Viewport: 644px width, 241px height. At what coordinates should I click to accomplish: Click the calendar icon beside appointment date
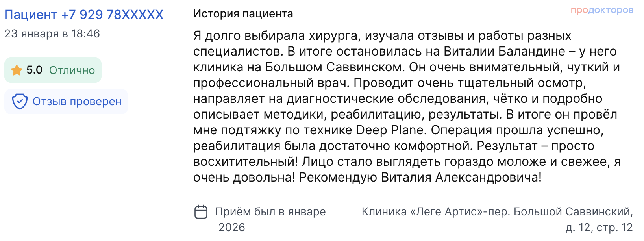click(x=201, y=212)
